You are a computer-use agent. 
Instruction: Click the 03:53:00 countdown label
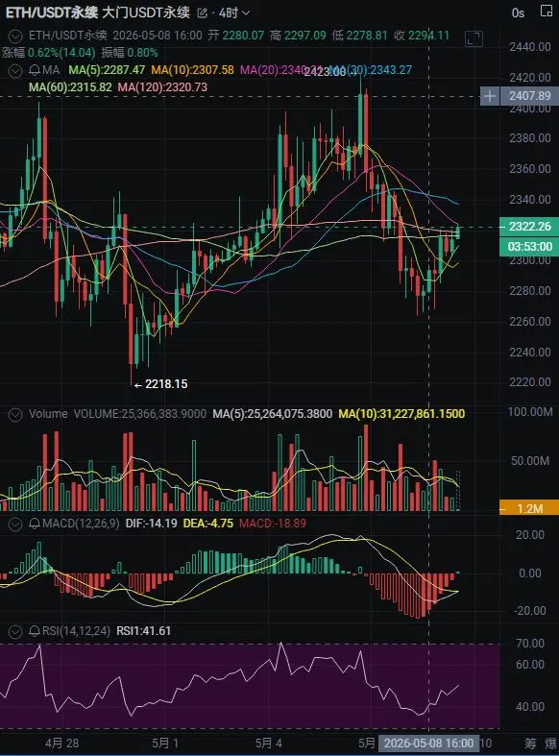tap(529, 247)
